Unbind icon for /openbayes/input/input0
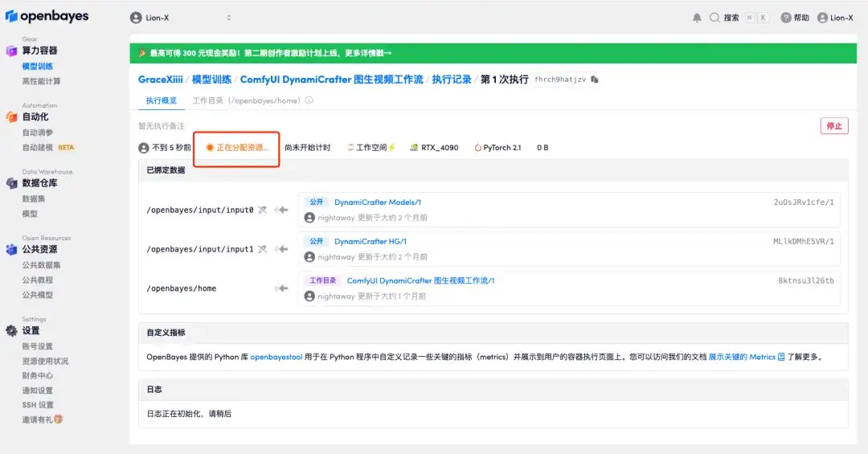The image size is (868, 454). click(x=262, y=210)
